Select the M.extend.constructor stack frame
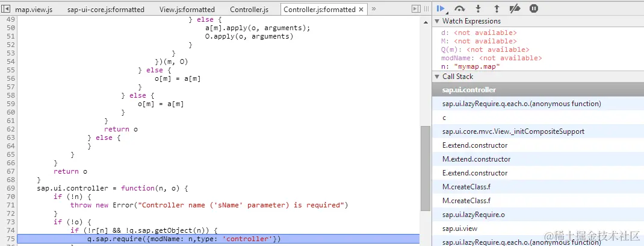Screen dimensions: 644x246 tap(538, 159)
